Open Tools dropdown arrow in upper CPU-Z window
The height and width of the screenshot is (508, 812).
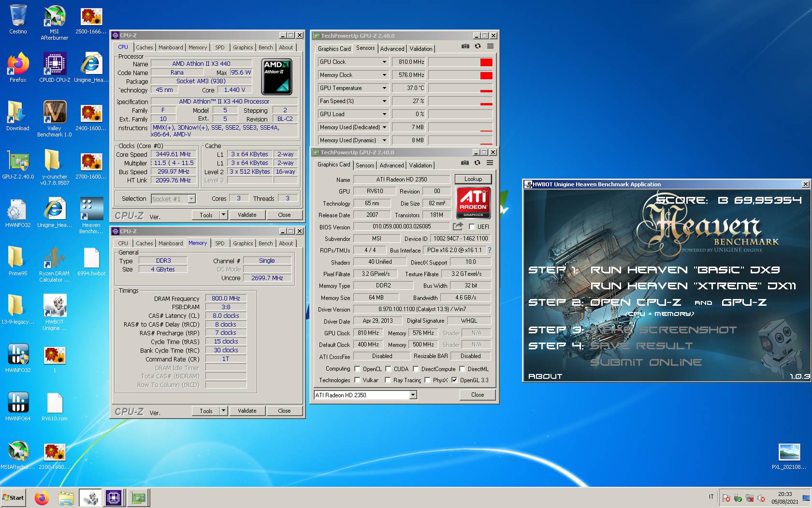click(x=223, y=215)
